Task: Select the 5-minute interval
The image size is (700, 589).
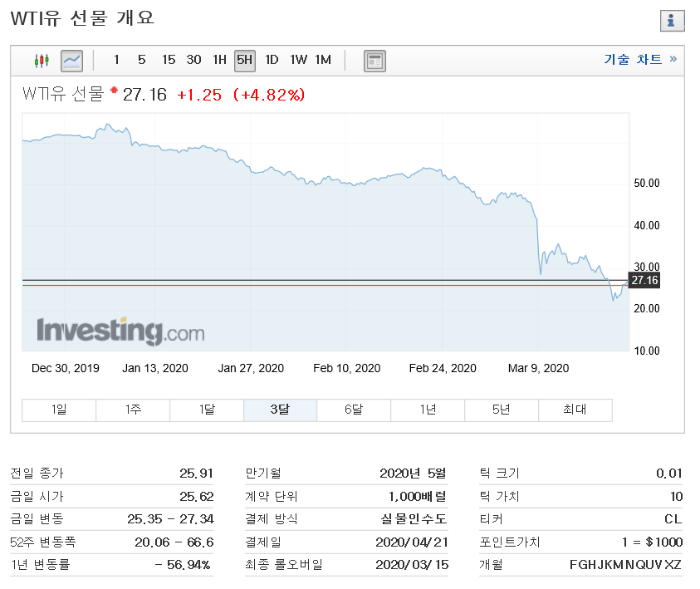Action: (x=142, y=60)
